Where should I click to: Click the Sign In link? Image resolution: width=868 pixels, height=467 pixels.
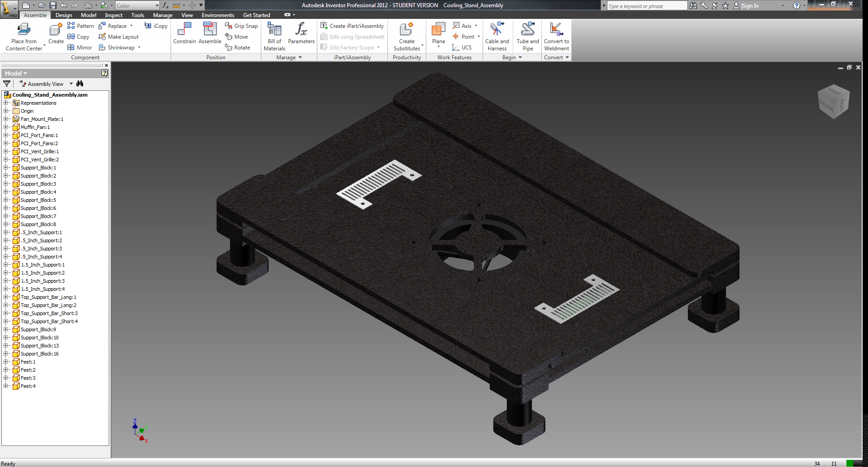pyautogui.click(x=750, y=5)
